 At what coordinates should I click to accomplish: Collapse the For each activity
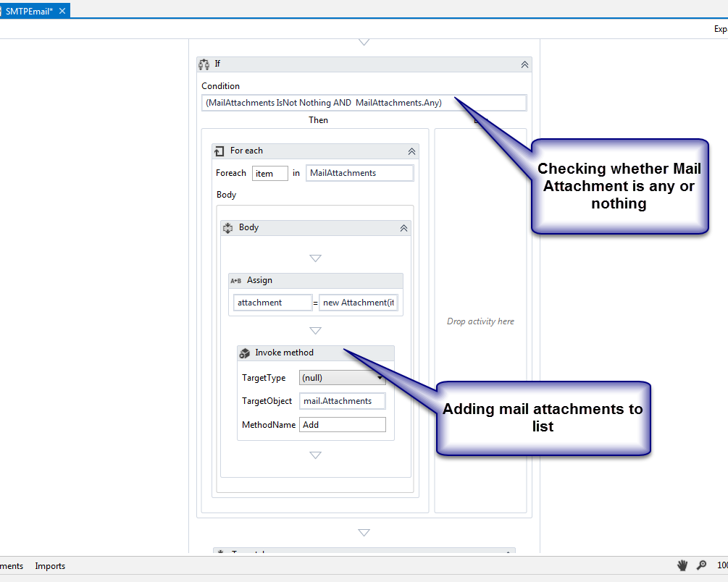click(412, 151)
